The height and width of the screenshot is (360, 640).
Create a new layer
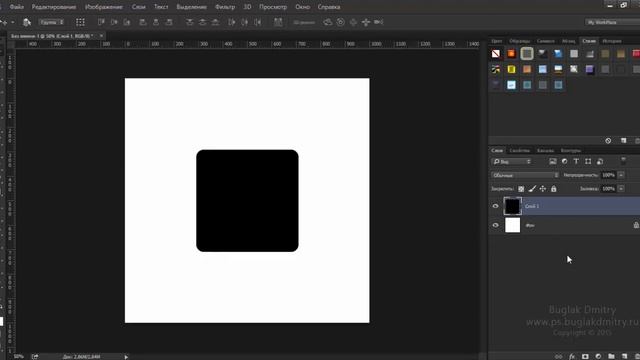tap(624, 356)
